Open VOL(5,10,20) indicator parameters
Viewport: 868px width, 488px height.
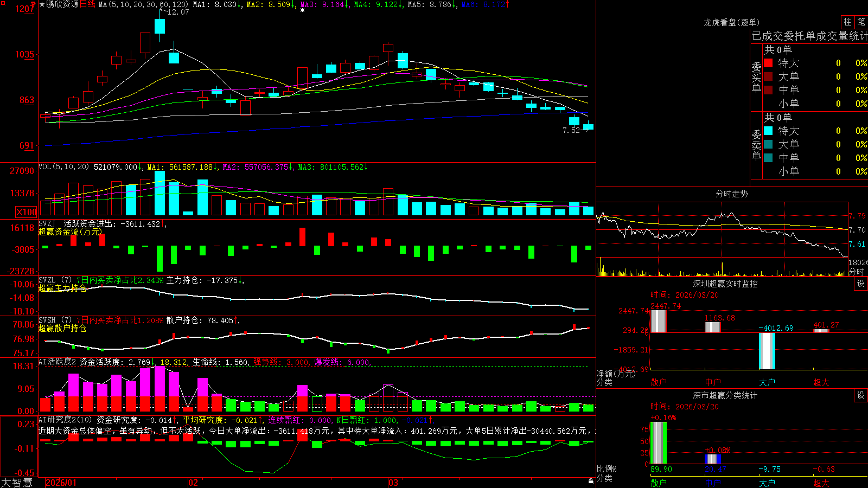coord(64,167)
